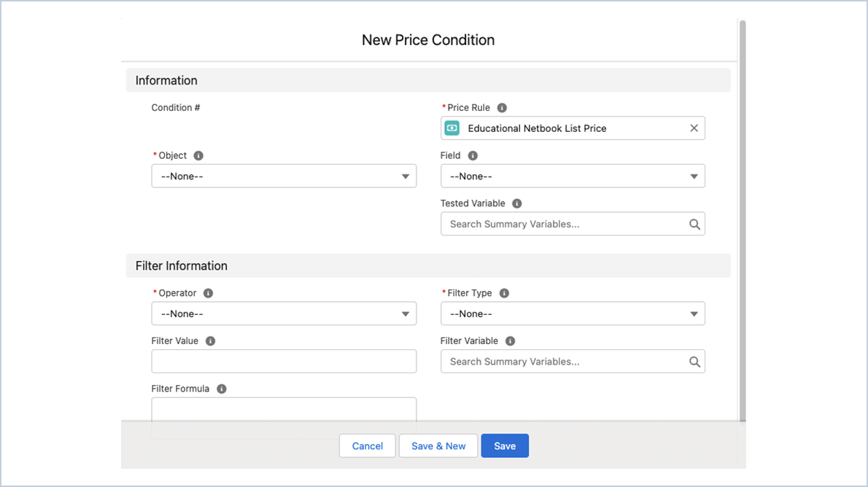Click the Tested Variable info icon
Viewport: 868px width, 487px height.
click(517, 203)
